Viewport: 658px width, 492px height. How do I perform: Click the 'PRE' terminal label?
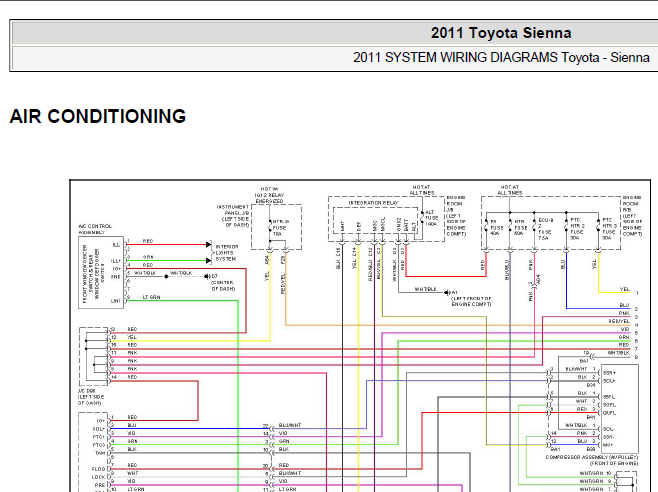[100, 485]
